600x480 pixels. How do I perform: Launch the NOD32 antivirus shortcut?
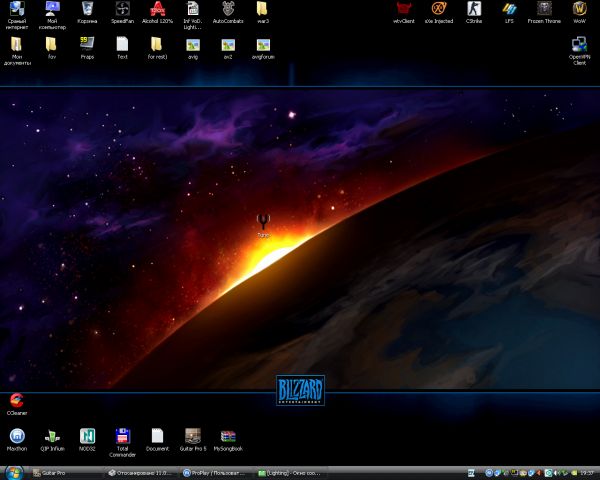pos(87,440)
